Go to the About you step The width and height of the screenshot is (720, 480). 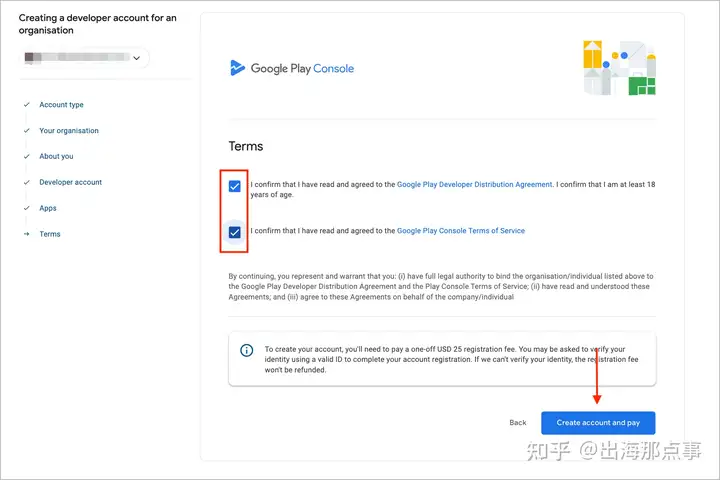[56, 156]
